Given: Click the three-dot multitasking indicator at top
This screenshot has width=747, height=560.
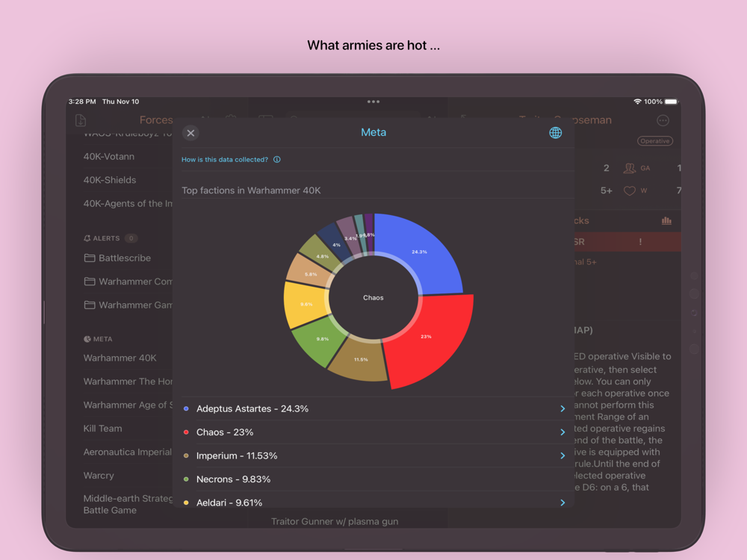Looking at the screenshot, I should point(373,102).
